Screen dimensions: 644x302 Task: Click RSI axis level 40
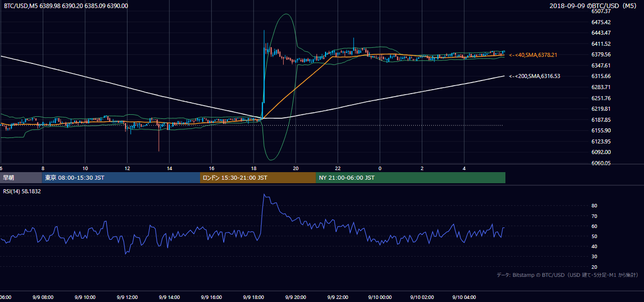[x=595, y=246]
